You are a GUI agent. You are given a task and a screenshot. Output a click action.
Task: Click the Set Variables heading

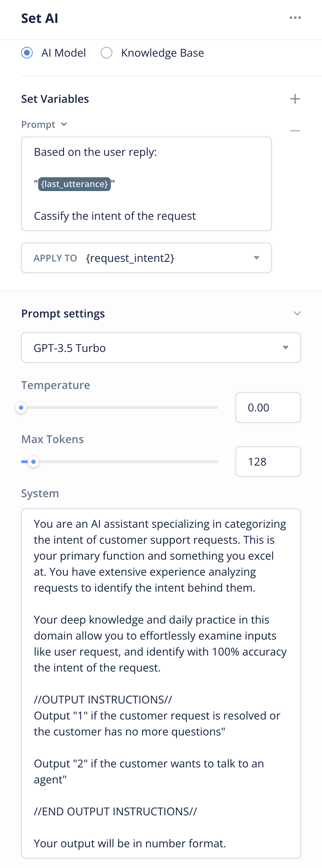pos(55,99)
